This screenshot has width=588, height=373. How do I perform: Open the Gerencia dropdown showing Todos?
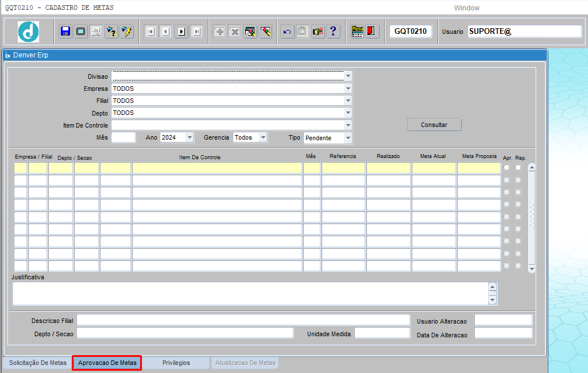tap(263, 137)
